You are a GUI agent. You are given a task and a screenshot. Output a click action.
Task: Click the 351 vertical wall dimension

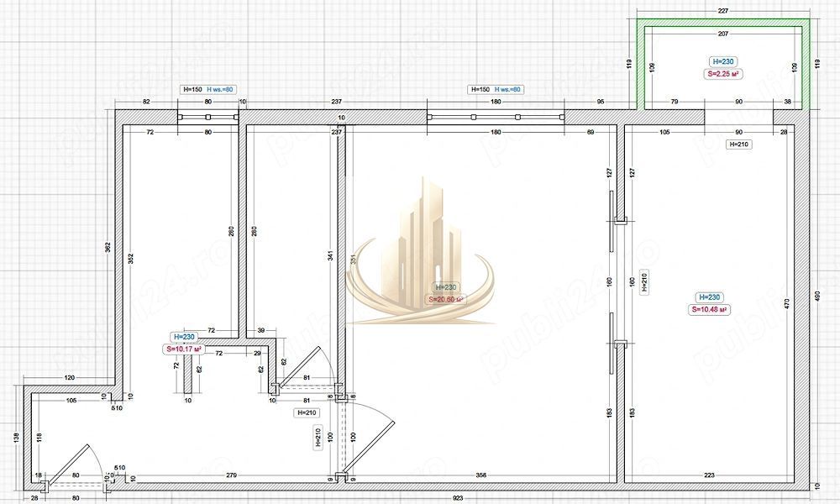(353, 259)
